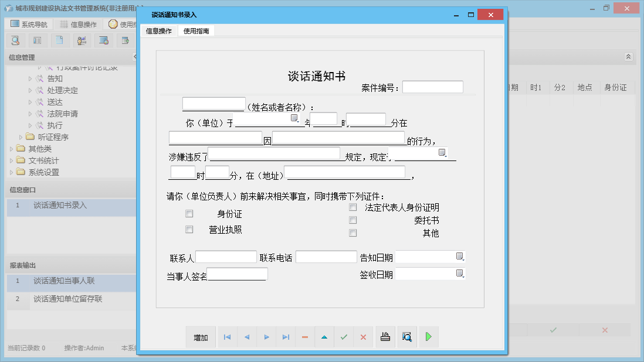The width and height of the screenshot is (644, 362).
Task: Click the green run arrow on bottom toolbar
Action: point(429,337)
